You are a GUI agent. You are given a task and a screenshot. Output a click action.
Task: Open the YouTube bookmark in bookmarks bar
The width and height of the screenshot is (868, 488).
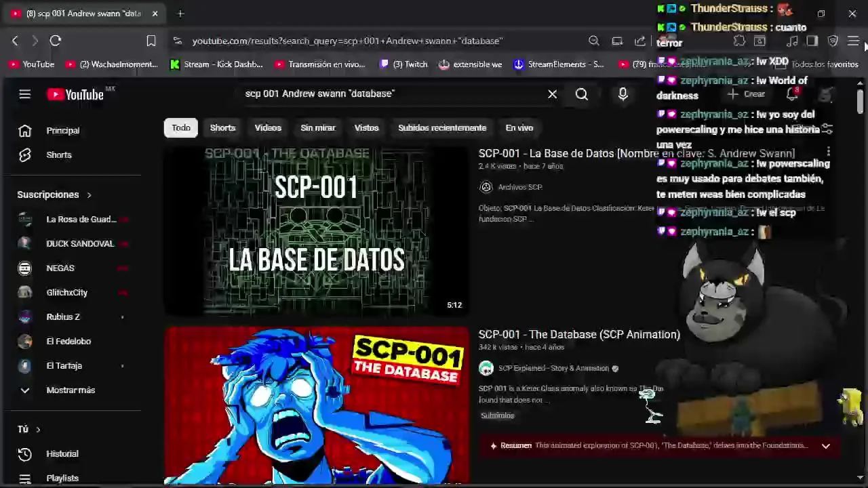[x=31, y=64]
